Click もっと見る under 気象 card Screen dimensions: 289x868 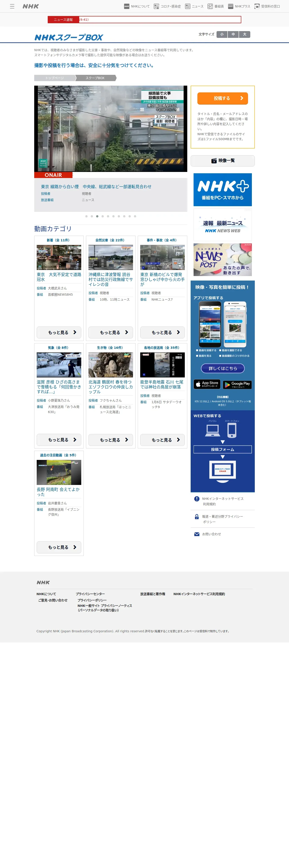(x=59, y=440)
